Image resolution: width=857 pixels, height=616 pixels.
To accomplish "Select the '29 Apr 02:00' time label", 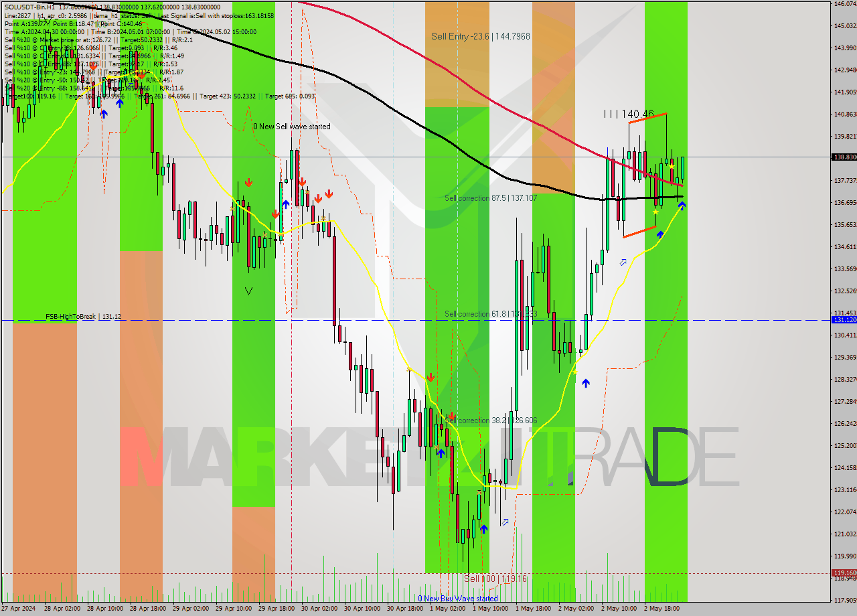I will [190, 609].
